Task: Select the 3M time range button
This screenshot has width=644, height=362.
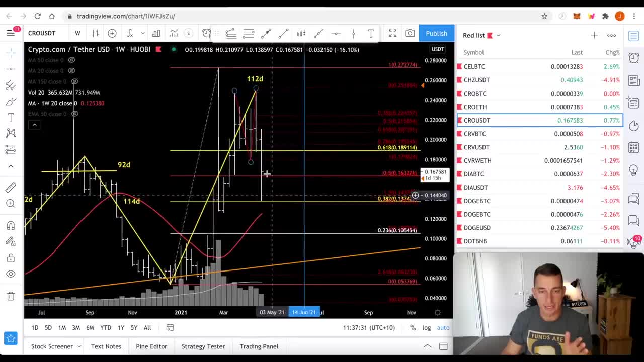Action: pyautogui.click(x=76, y=328)
